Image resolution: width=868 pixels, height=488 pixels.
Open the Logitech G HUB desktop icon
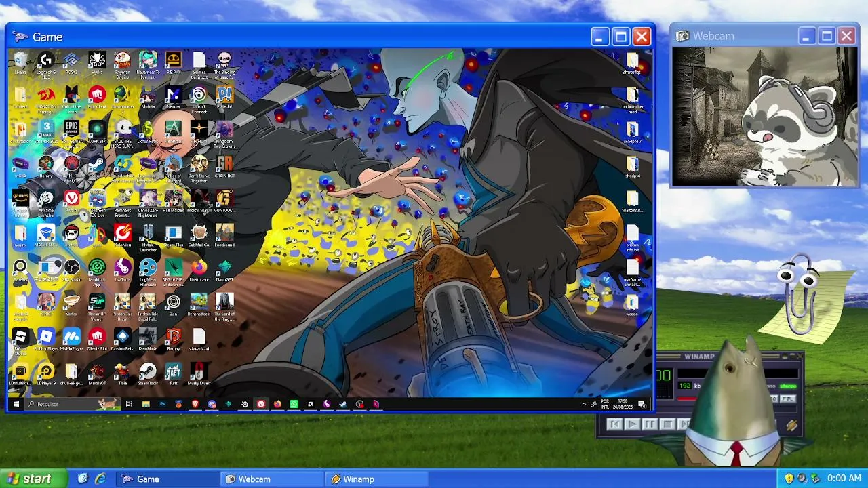45,64
